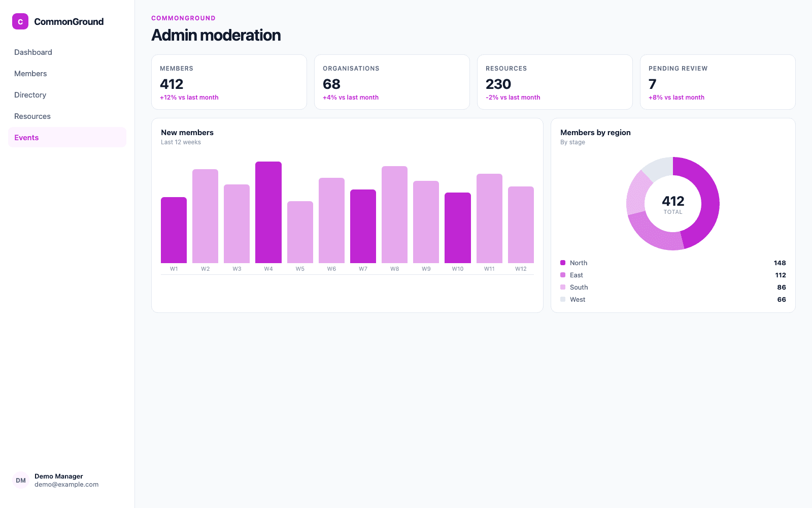Screen dimensions: 812x508
Task: Click the CommonGround logo icon
Action: [20, 21]
